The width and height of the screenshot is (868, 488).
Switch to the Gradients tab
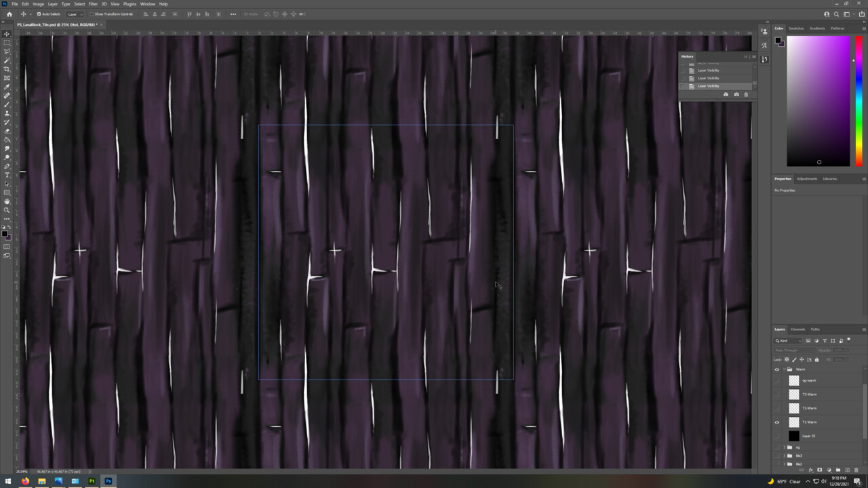(x=817, y=28)
